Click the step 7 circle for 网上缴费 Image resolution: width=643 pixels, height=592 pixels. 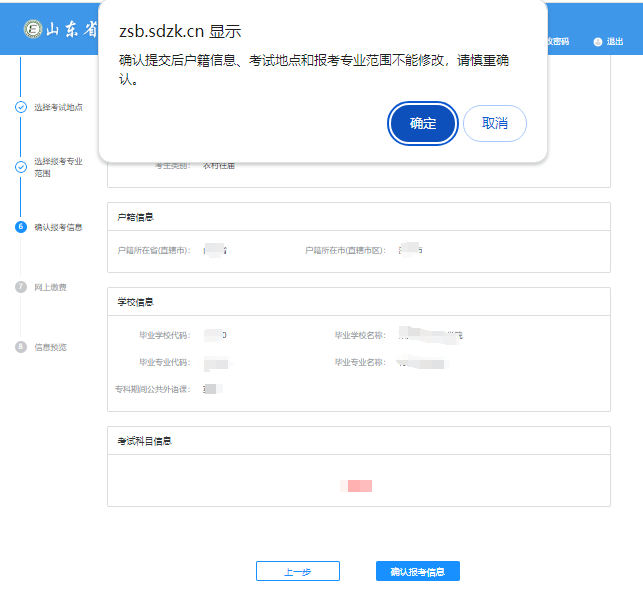(x=21, y=287)
